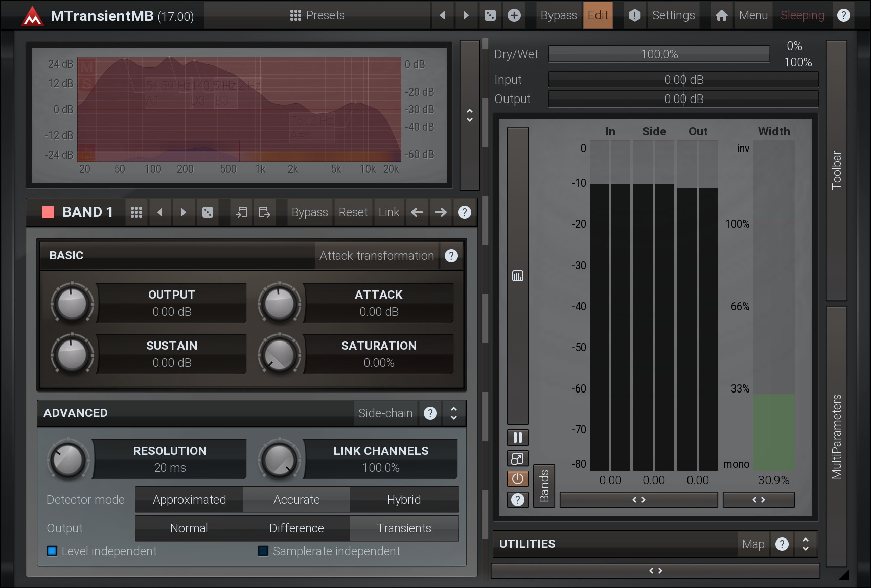871x588 pixels.
Task: Randomize Band 1 with dice icon
Action: [x=207, y=212]
